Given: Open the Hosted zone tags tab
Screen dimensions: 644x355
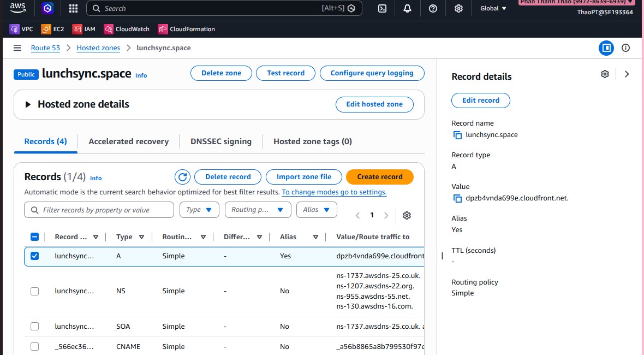Looking at the screenshot, I should click(x=312, y=141).
